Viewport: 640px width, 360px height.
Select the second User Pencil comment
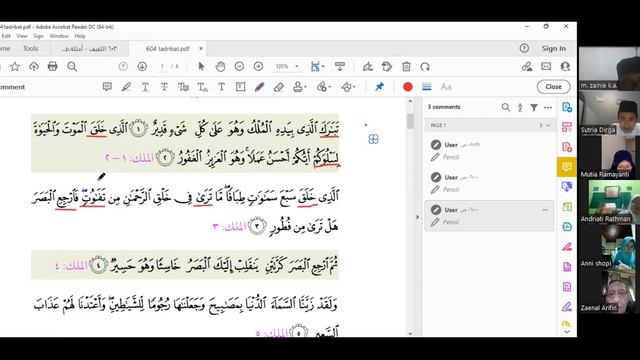coord(489,183)
